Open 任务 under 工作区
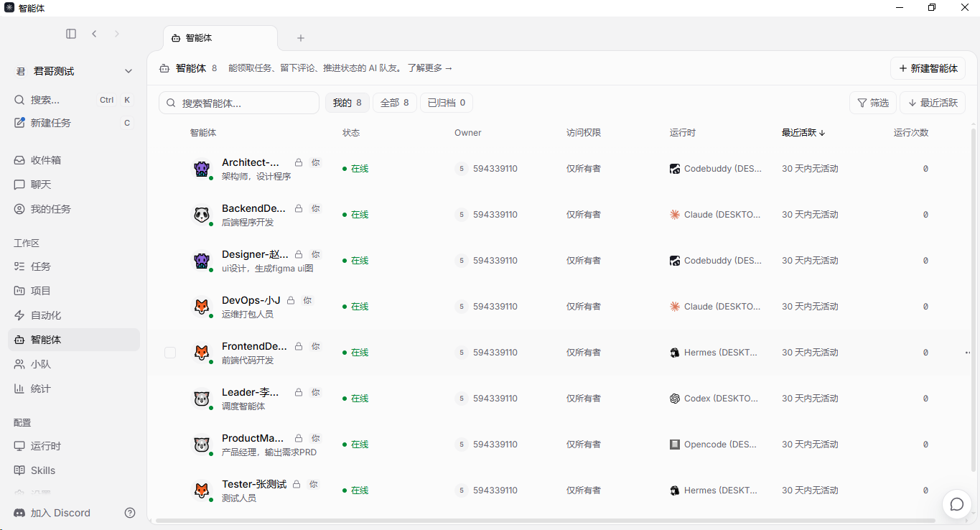This screenshot has width=980, height=530. click(x=74, y=266)
